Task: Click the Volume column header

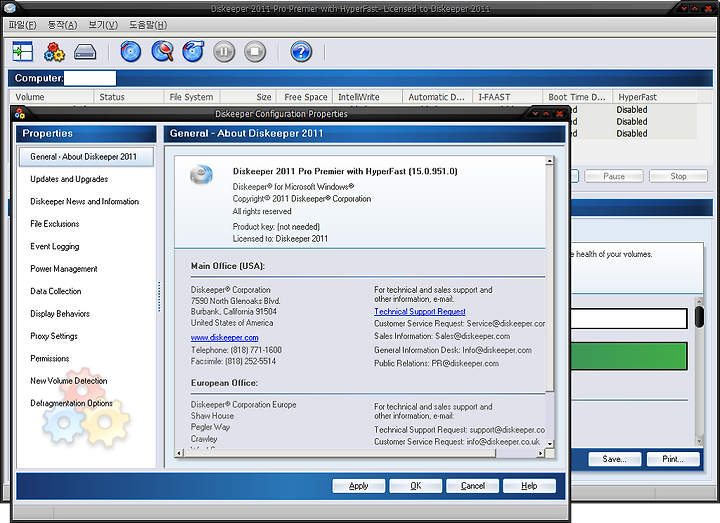Action: 51,97
